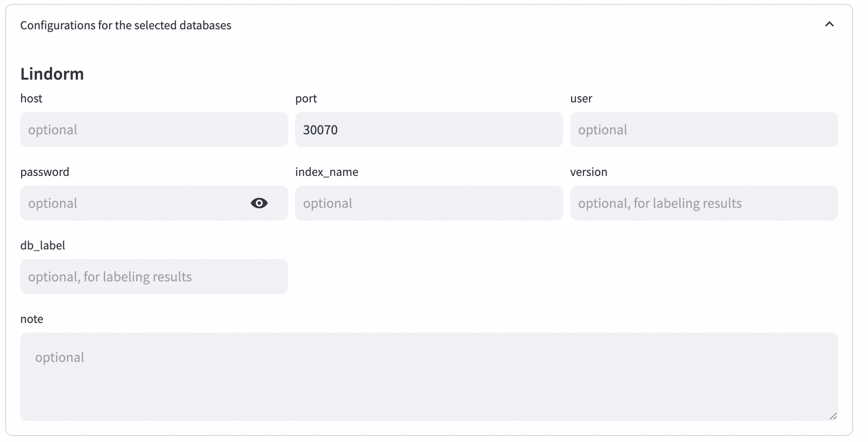Select the db_label input field
Image resolution: width=868 pixels, height=442 pixels.
[154, 277]
